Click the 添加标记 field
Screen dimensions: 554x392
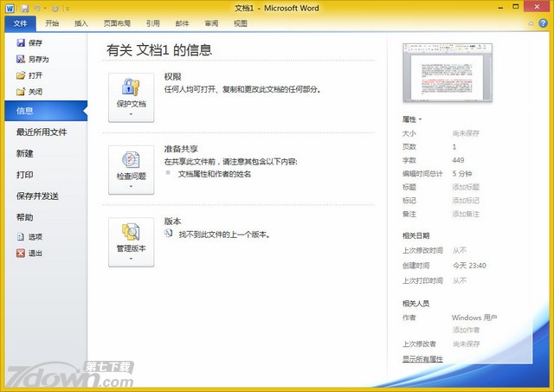coord(466,201)
